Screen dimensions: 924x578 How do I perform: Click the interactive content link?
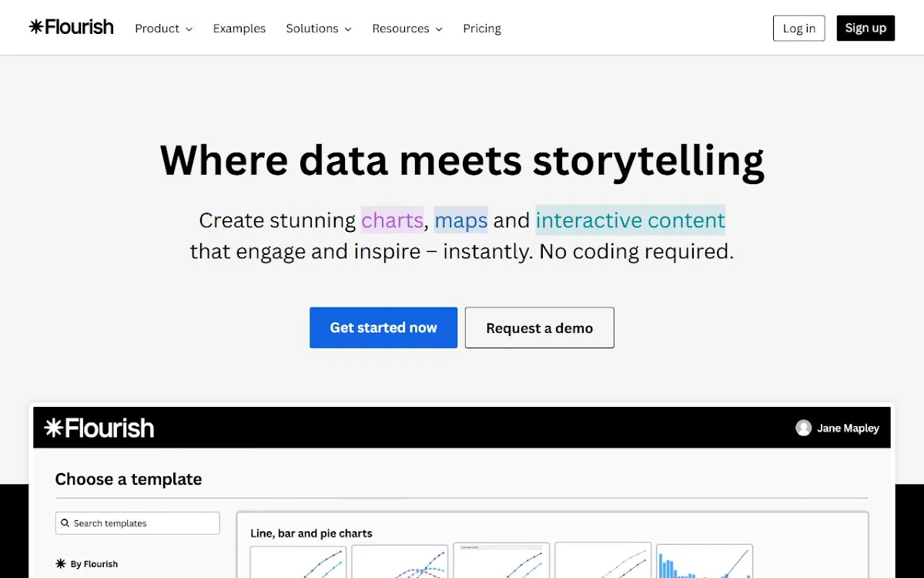click(631, 220)
